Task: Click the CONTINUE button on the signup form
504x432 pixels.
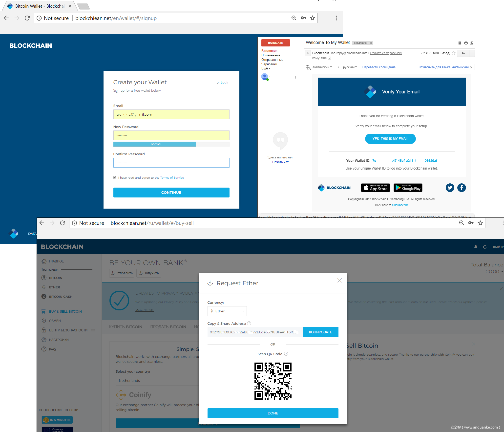Action: pyautogui.click(x=171, y=193)
